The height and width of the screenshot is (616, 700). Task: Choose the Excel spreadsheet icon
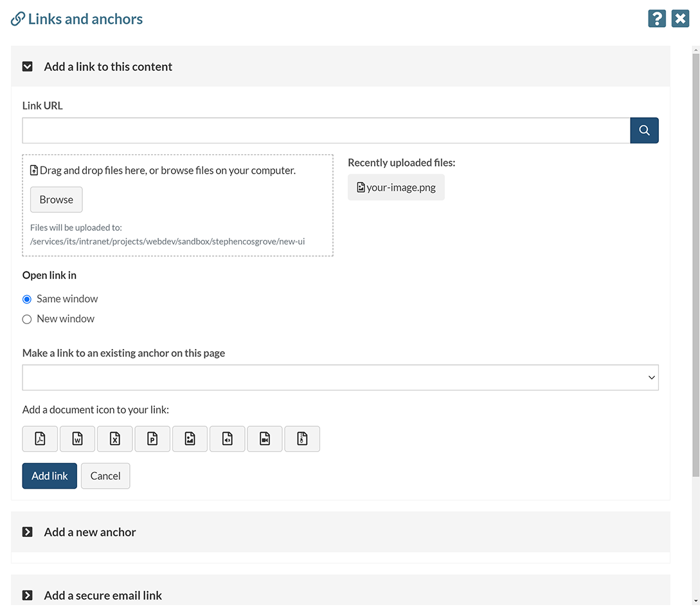click(x=114, y=439)
